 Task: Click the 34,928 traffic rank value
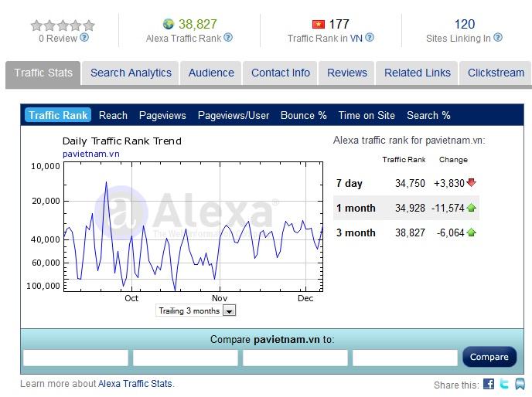click(x=410, y=208)
